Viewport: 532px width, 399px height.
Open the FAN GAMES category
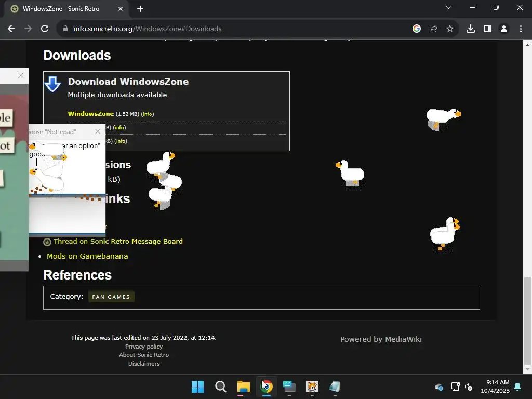[111, 297]
